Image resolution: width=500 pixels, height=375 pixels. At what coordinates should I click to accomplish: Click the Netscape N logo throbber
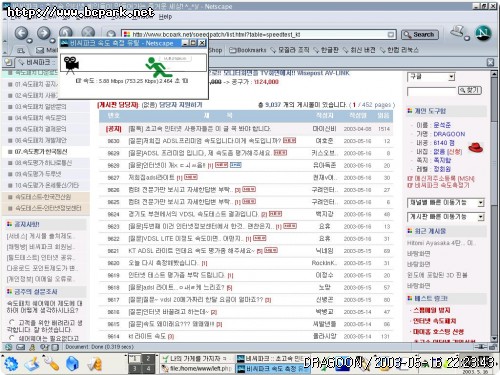point(483,33)
